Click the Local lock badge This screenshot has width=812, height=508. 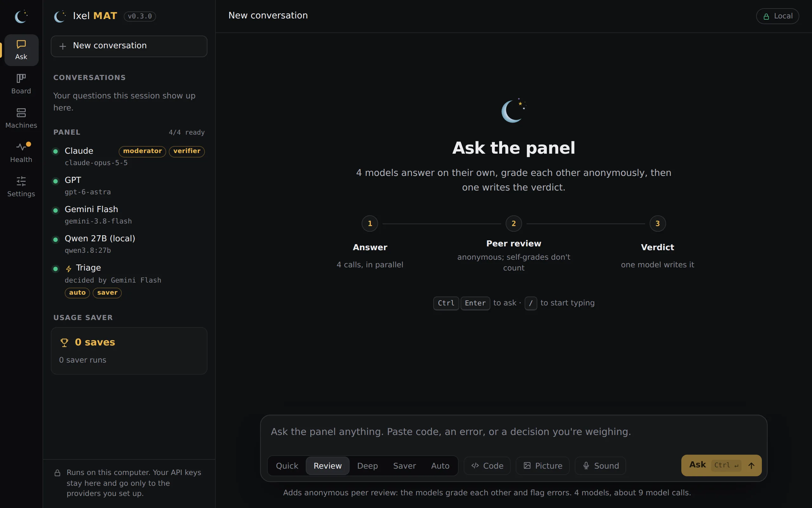pyautogui.click(x=777, y=16)
